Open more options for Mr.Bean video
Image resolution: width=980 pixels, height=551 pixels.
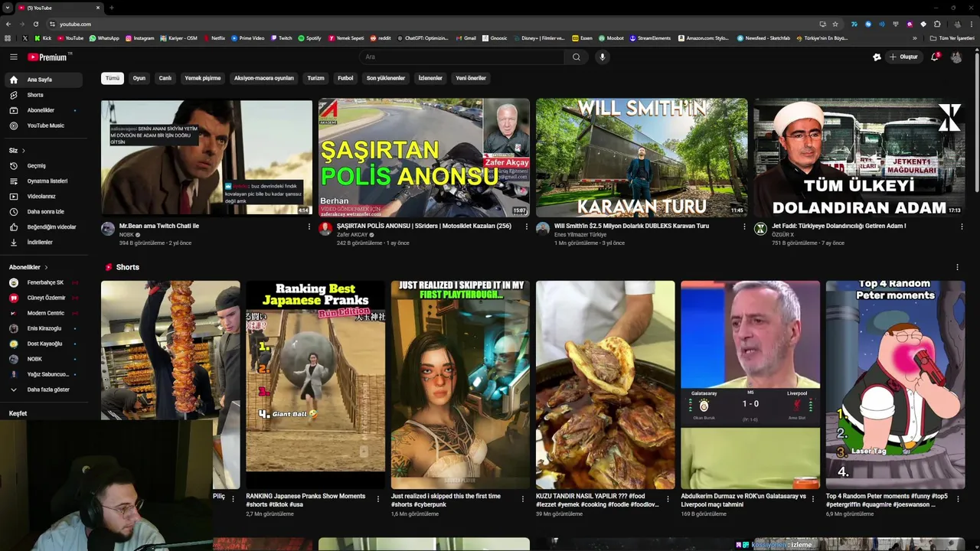(309, 227)
